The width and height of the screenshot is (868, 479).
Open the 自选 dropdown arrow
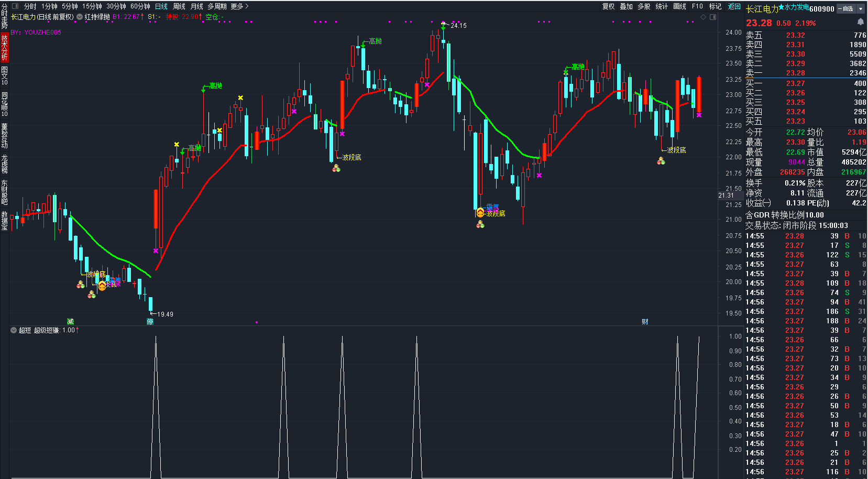860,9
